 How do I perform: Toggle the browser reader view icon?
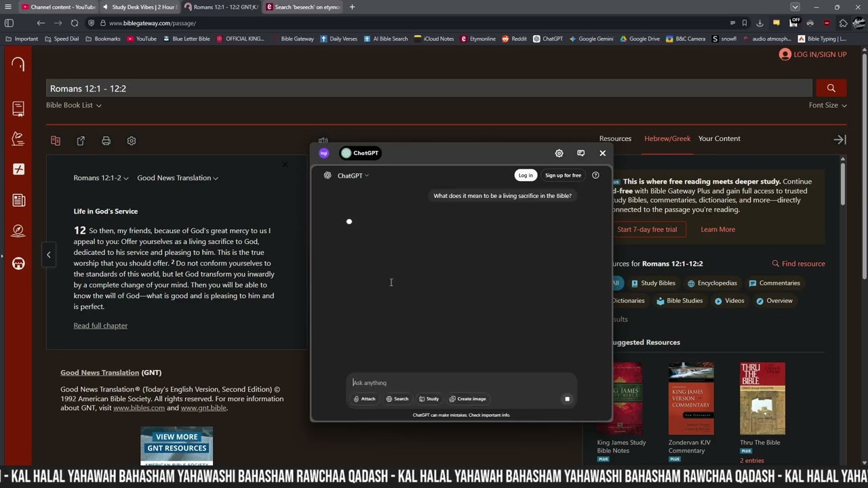point(732,23)
